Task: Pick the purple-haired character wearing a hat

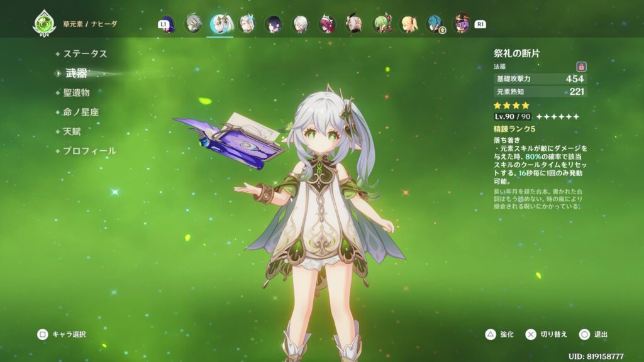Action: 462,24
